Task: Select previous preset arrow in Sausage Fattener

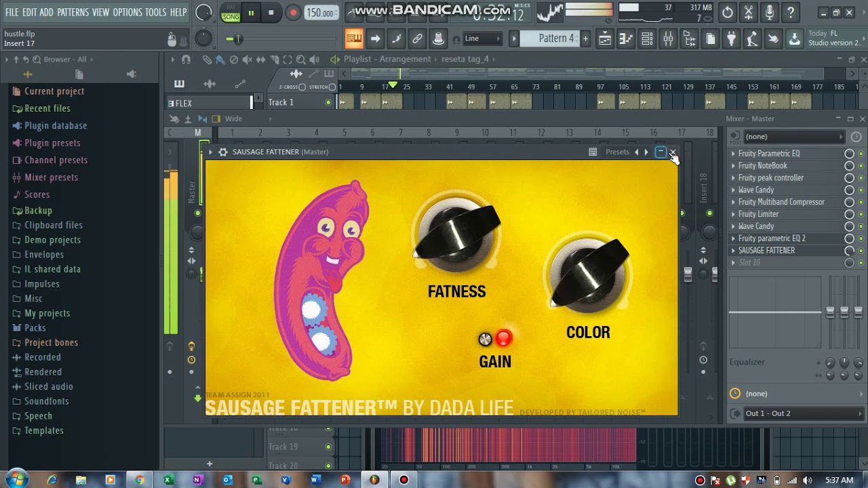Action: tap(636, 152)
